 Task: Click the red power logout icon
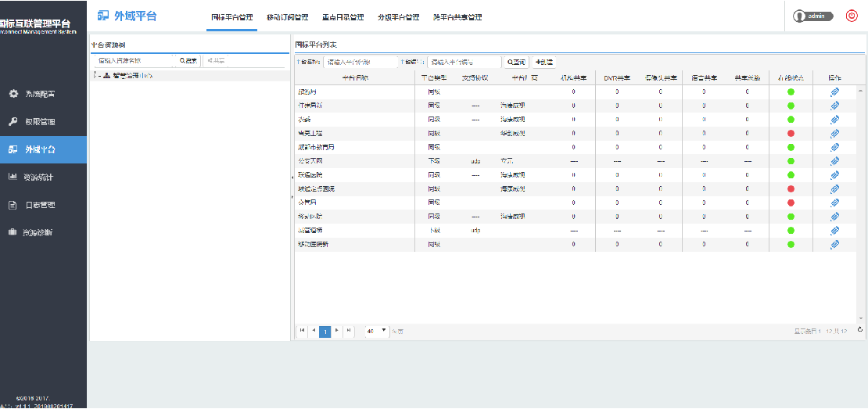852,16
